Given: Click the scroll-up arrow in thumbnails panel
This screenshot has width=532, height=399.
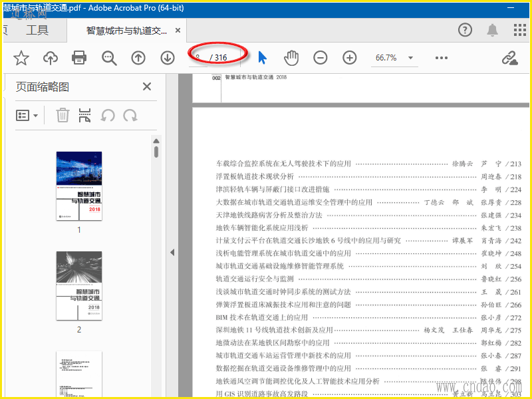Looking at the screenshot, I should coord(156,141).
